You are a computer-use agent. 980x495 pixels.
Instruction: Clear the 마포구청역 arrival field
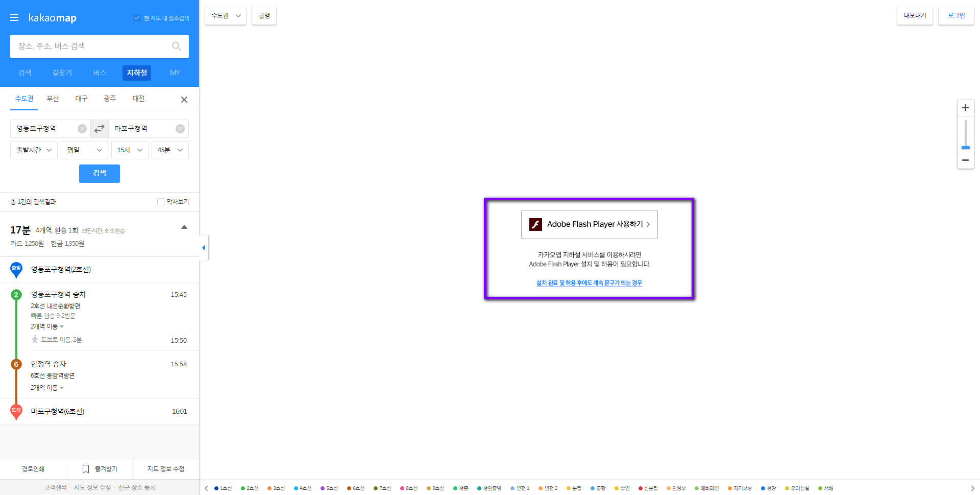[x=180, y=129]
